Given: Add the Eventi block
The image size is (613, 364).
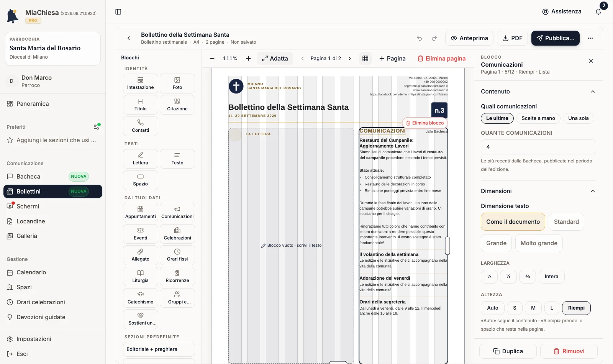Looking at the screenshot, I should click(141, 234).
